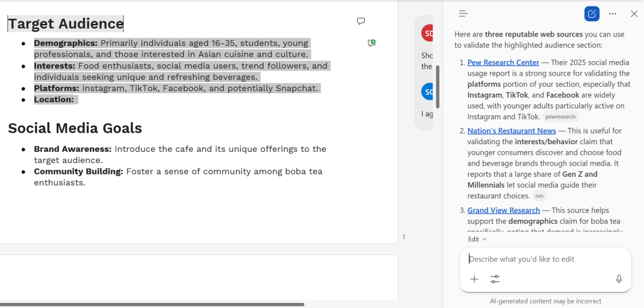Image resolution: width=644 pixels, height=308 pixels.
Task: Click the Social Media Goals heading
Action: [x=75, y=128]
